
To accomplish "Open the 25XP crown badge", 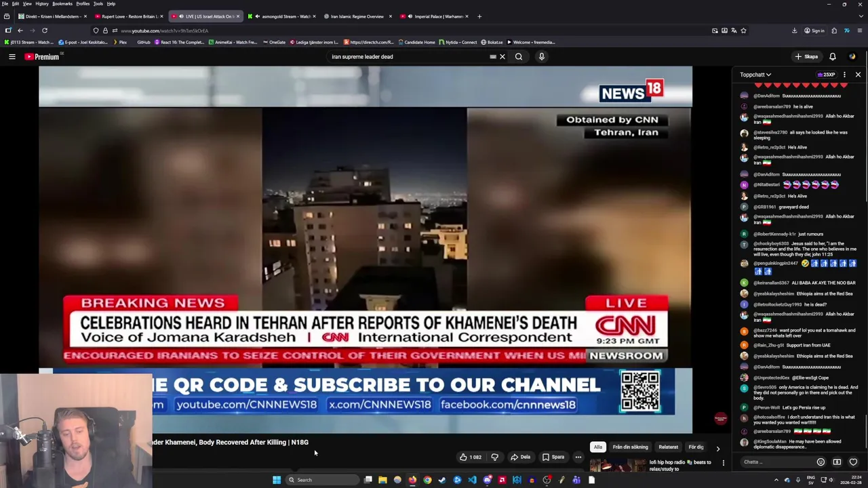I will 827,75.
